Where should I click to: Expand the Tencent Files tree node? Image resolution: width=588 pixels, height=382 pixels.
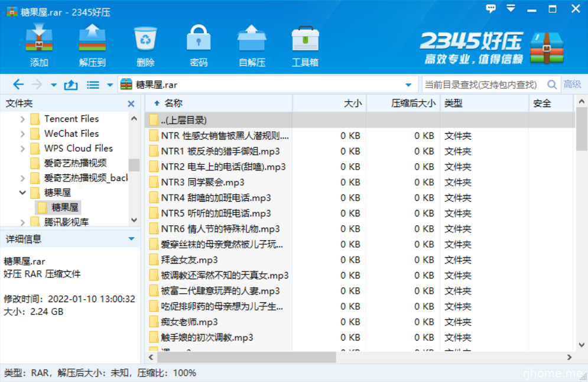pos(22,119)
